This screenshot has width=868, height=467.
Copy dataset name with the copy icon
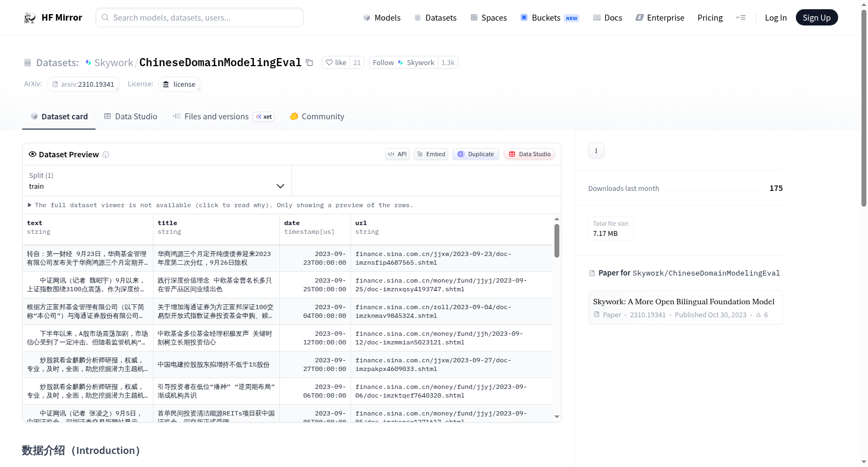[309, 62]
